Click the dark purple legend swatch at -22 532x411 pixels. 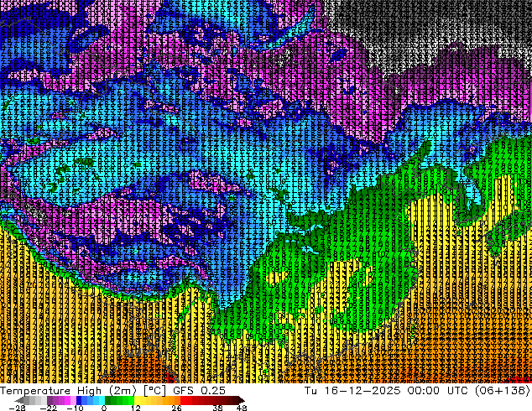click(x=50, y=400)
